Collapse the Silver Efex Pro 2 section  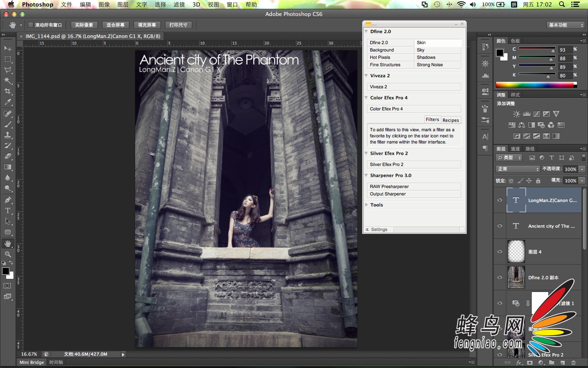point(366,153)
